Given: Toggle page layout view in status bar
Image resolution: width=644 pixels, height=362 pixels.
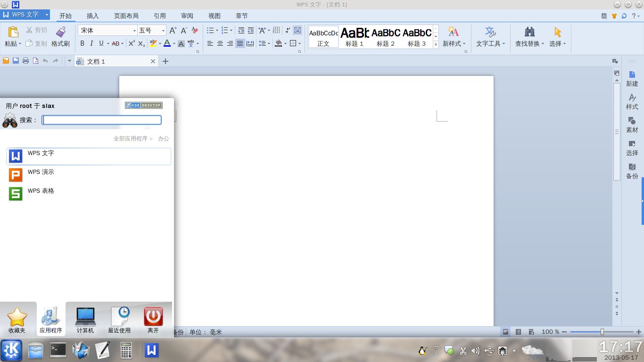Looking at the screenshot, I should tap(506, 332).
